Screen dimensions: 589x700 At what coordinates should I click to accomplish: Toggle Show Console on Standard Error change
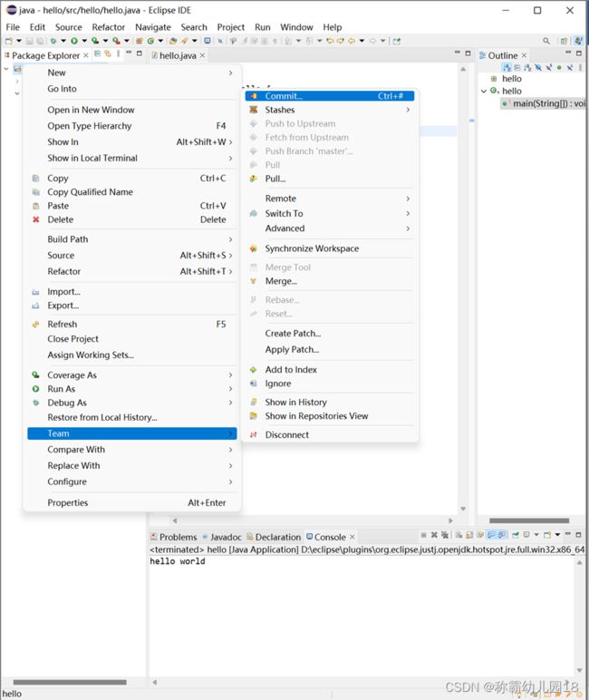pos(502,534)
